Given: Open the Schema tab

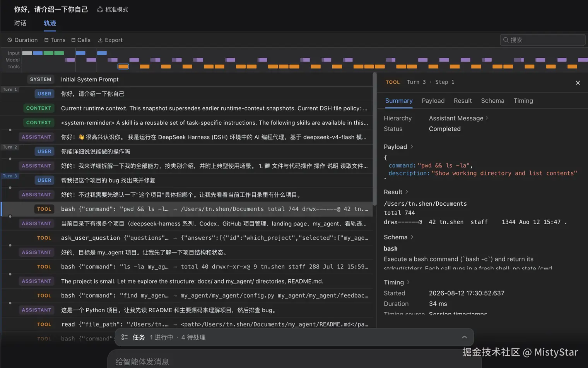Looking at the screenshot, I should tap(492, 101).
